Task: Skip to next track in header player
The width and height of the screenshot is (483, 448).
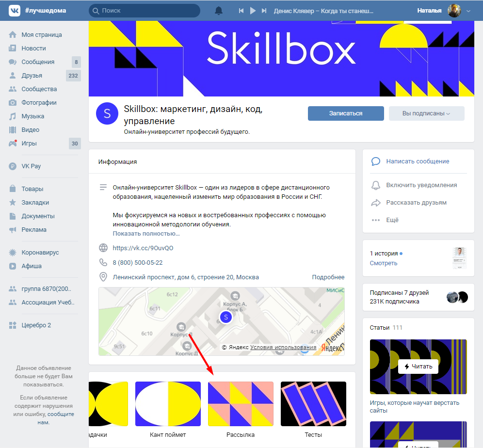Action: click(264, 11)
